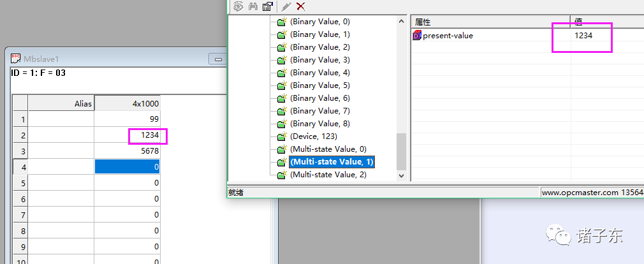The image size is (644, 264).
Task: Select row header 1 in Mbslave1
Action: pos(20,119)
